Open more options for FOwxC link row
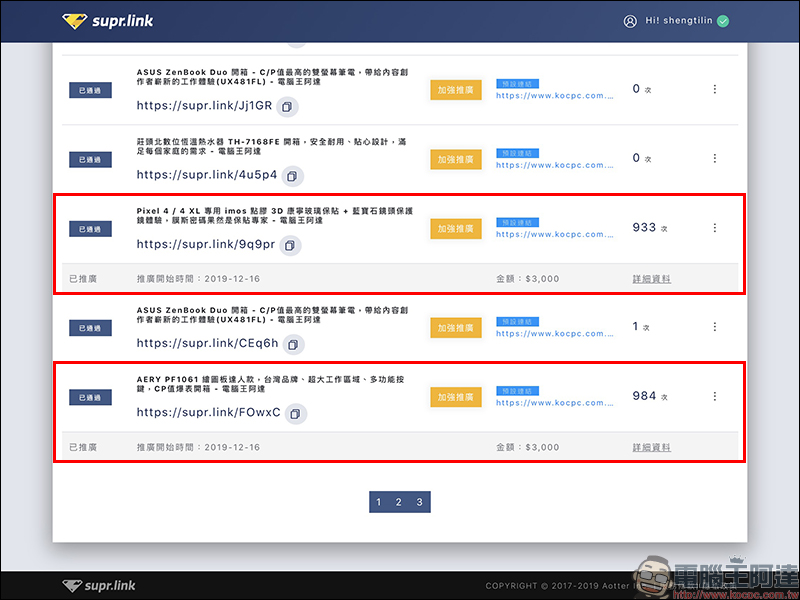This screenshot has height=600, width=800. coord(714,397)
